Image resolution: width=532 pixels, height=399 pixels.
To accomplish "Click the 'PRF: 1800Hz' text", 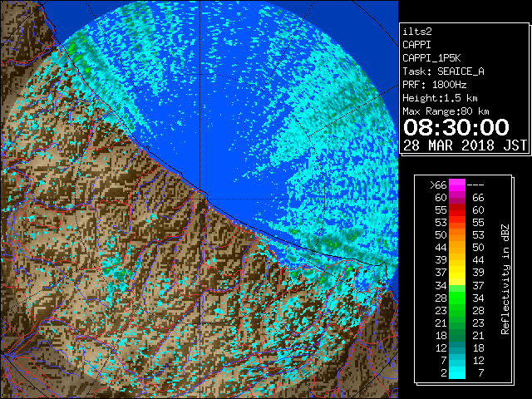I will (x=434, y=85).
